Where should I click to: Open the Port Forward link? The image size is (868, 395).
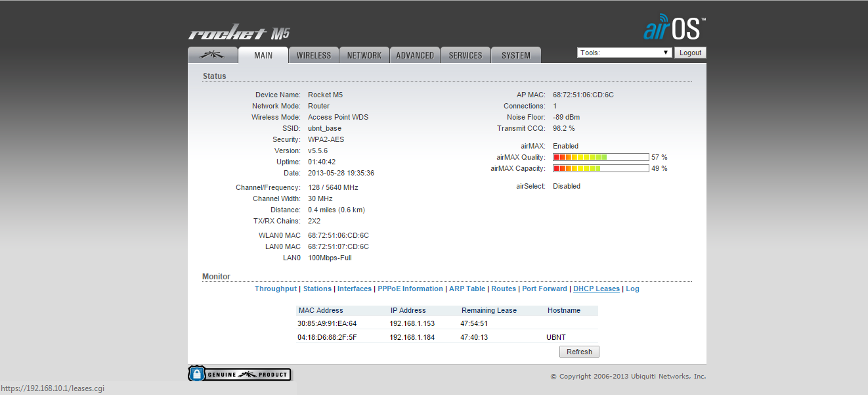coord(544,289)
